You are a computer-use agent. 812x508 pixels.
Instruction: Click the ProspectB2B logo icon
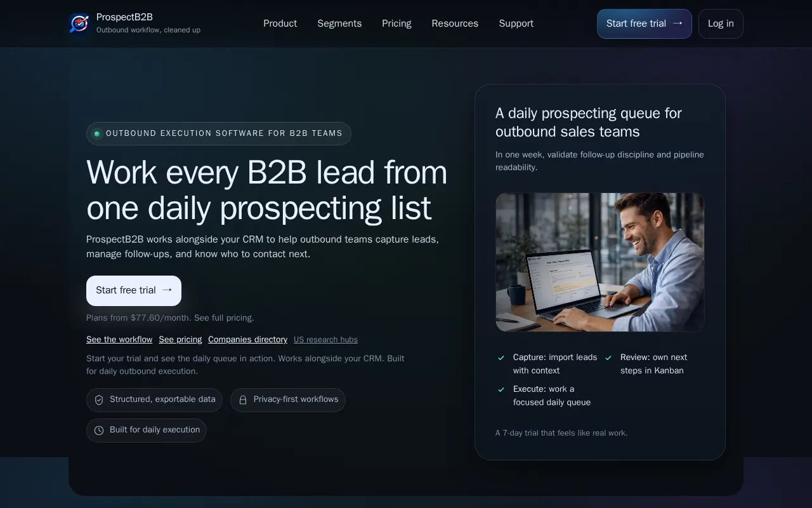click(79, 23)
